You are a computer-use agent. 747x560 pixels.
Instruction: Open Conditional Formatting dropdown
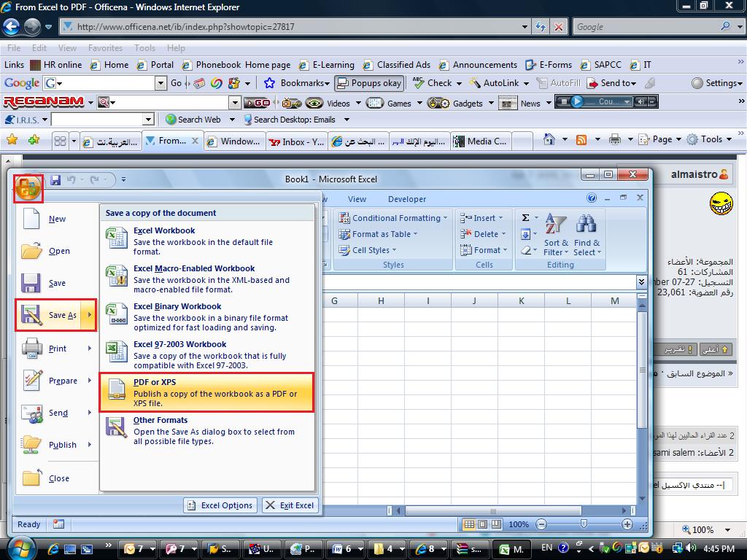click(x=393, y=218)
